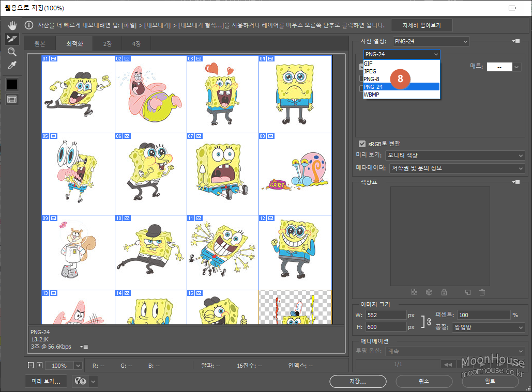Choose PNG-8 from the format list

401,79
